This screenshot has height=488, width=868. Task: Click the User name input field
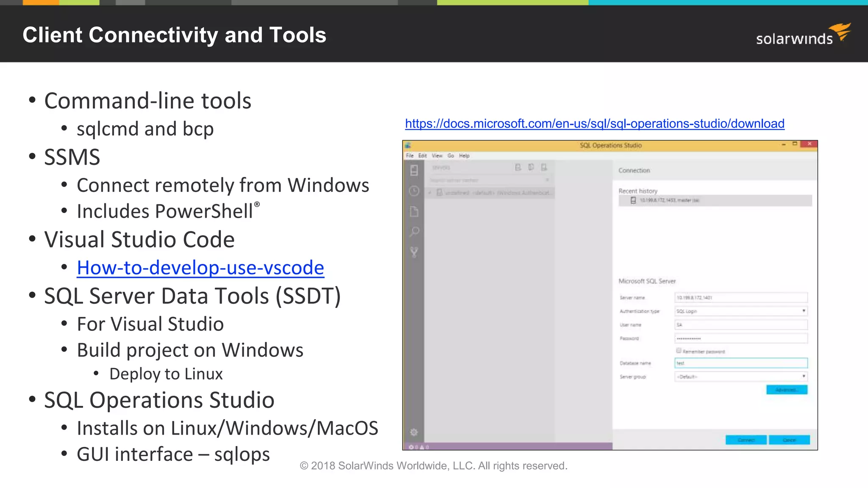tap(741, 324)
